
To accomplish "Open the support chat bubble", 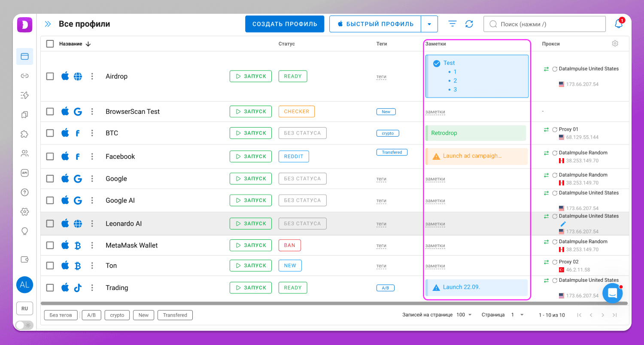I will point(612,293).
